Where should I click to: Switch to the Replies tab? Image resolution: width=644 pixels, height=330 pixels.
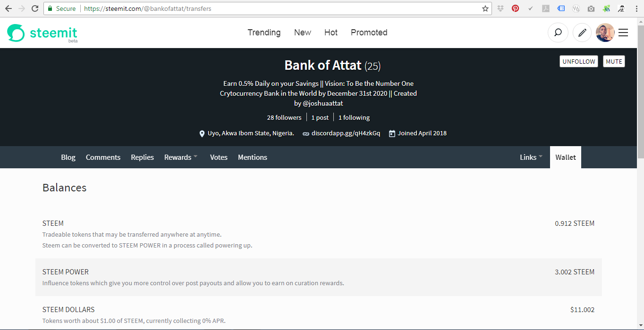(x=142, y=157)
